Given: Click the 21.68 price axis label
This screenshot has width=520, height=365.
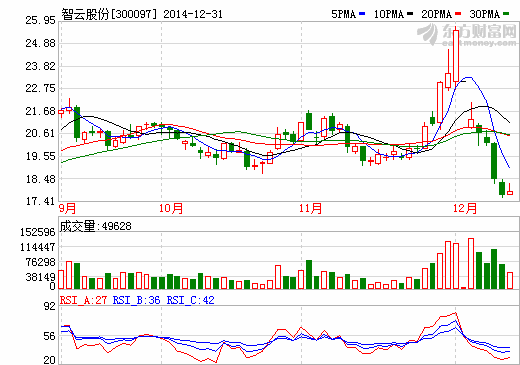Looking at the screenshot, I should click(x=40, y=111).
